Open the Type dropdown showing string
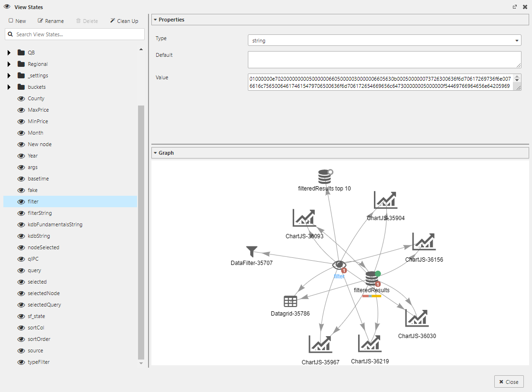This screenshot has height=392, width=532. [516, 41]
